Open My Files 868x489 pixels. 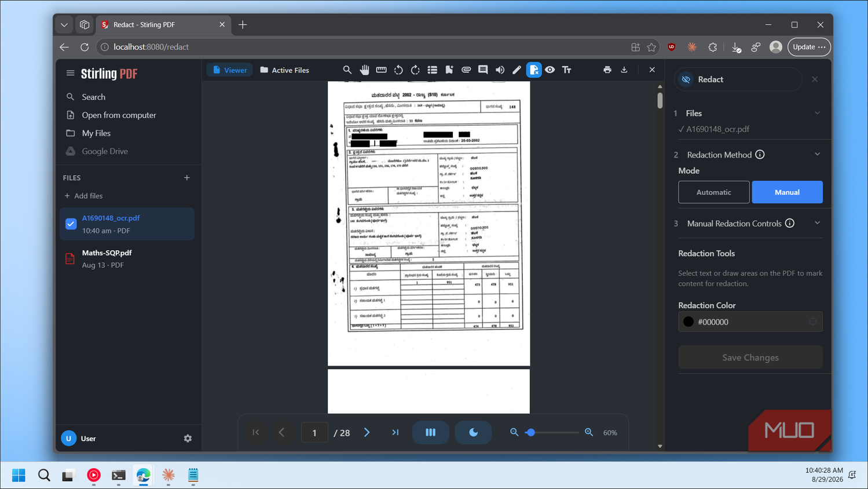[x=96, y=133]
